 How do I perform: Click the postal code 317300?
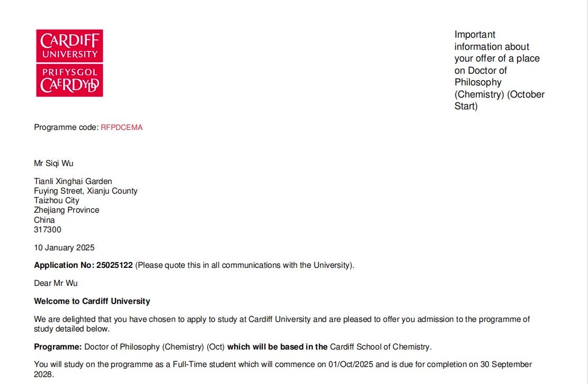click(48, 230)
